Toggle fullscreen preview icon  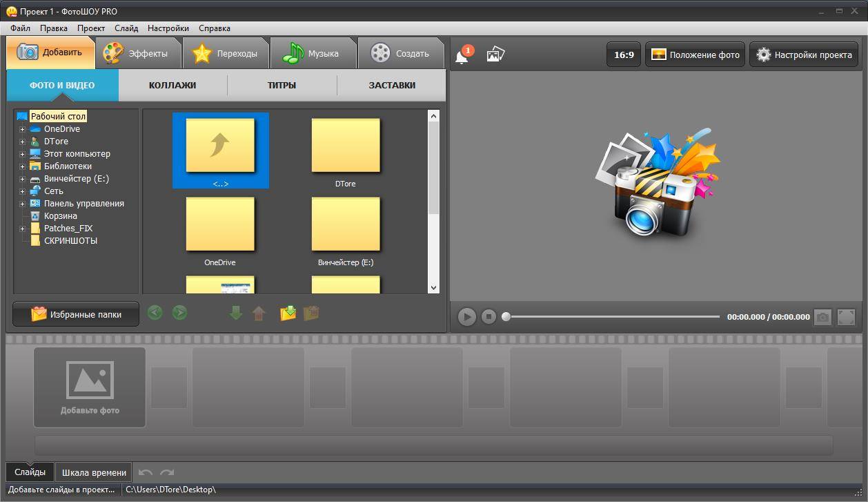coord(846,317)
